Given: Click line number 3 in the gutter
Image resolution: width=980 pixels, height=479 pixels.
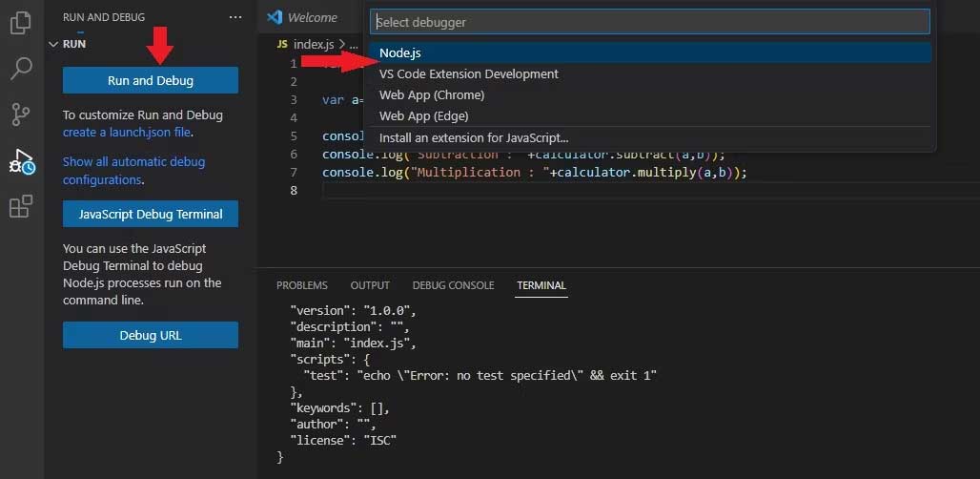Looking at the screenshot, I should [x=293, y=99].
